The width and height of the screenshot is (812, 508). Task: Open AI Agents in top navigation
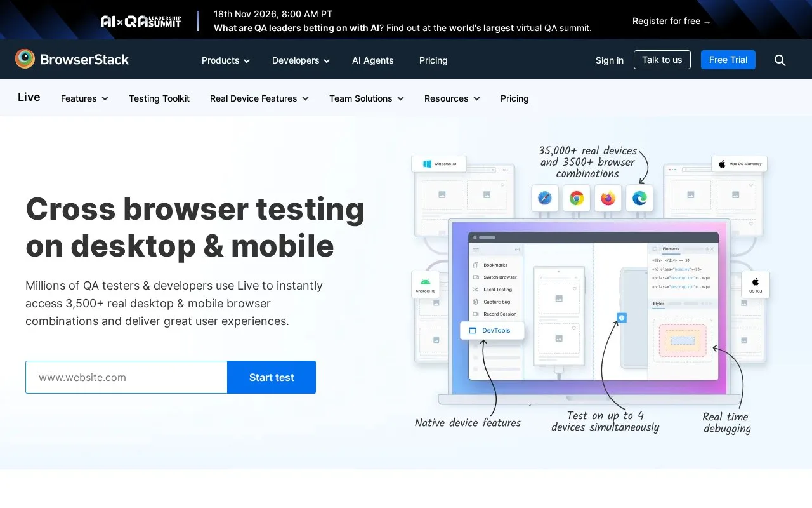pyautogui.click(x=373, y=60)
